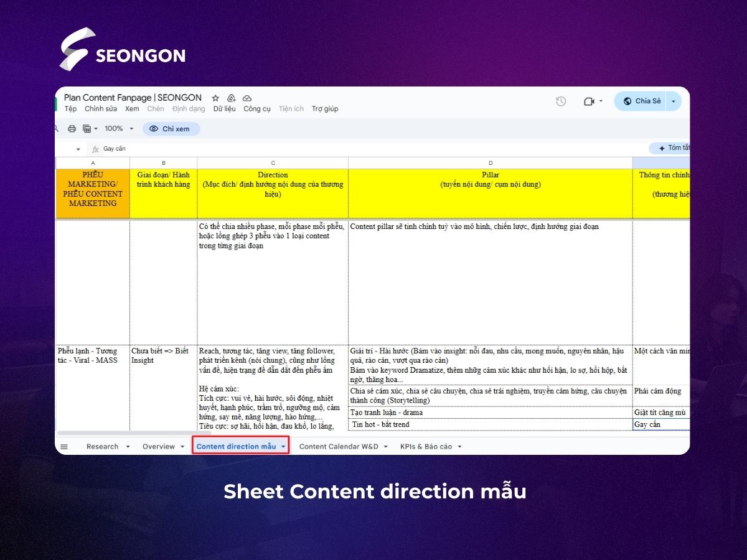Check the cloud save status icon

tap(247, 98)
